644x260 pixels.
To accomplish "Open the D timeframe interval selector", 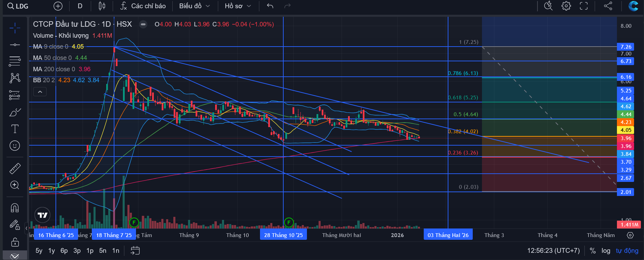I will tap(80, 6).
